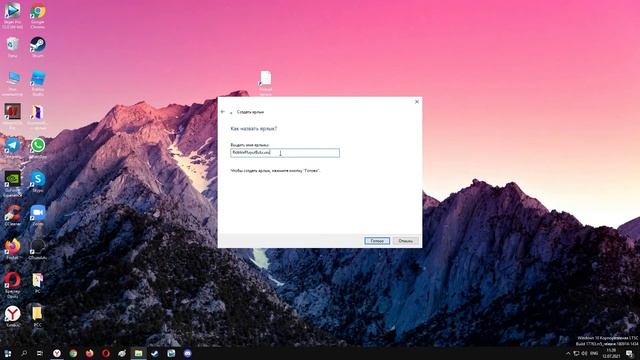Click the Готово button in the shortcut dialog
The height and width of the screenshot is (360, 640).
tap(377, 241)
